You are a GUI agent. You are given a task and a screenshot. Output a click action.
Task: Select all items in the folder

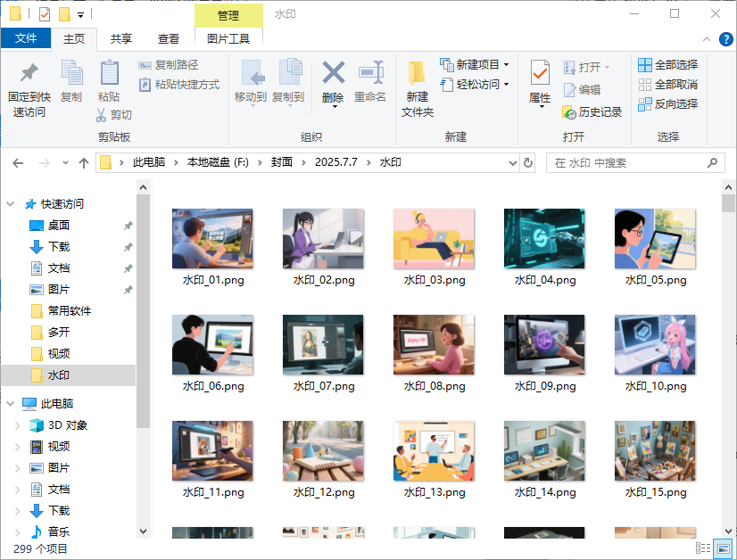tap(667, 64)
